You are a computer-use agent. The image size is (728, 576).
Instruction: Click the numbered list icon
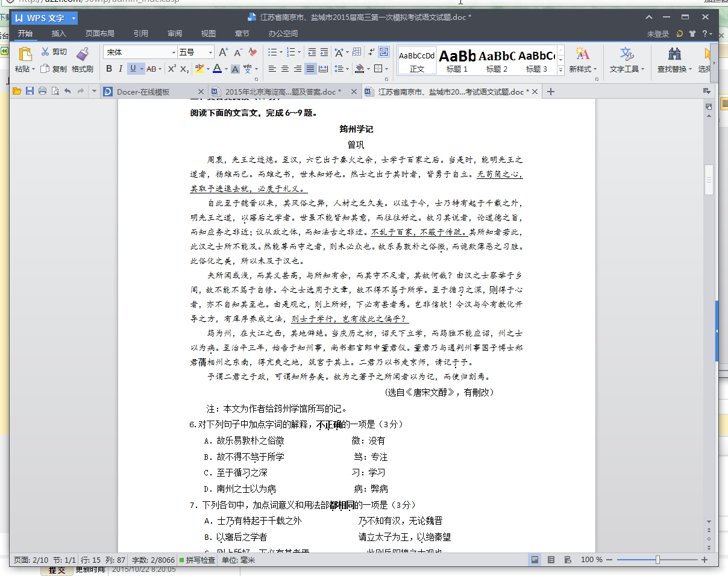point(290,52)
